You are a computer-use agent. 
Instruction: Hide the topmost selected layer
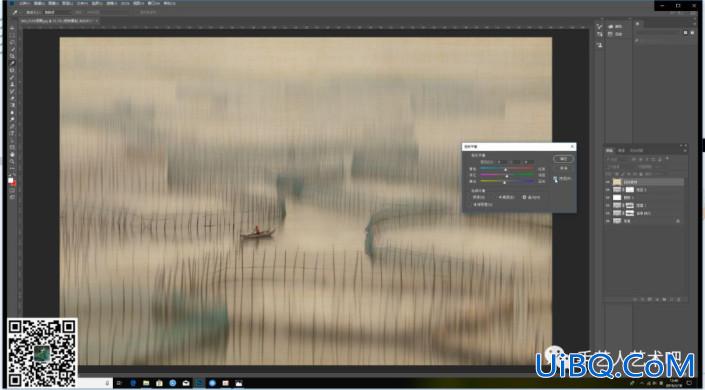click(x=608, y=182)
